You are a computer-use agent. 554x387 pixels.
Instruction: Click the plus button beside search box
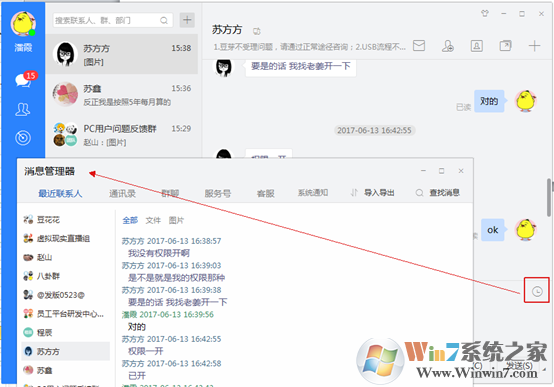(x=187, y=20)
